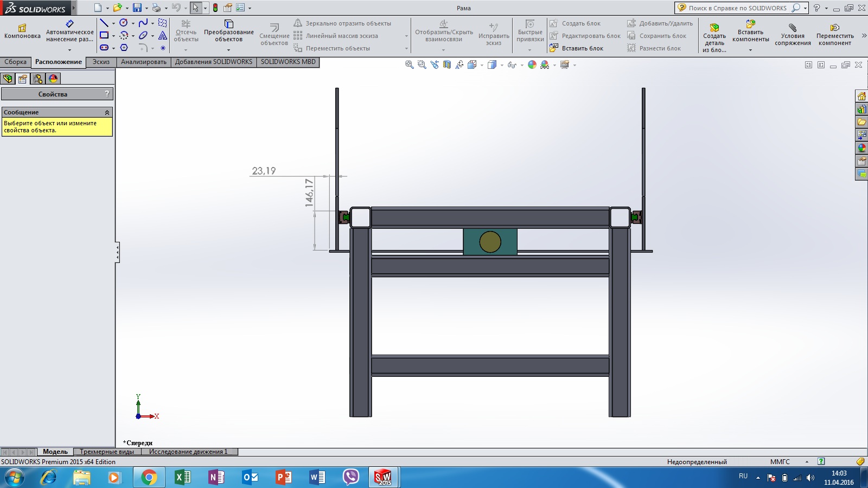
Task: Open the Spline tool dropdown arrow
Action: tap(152, 23)
